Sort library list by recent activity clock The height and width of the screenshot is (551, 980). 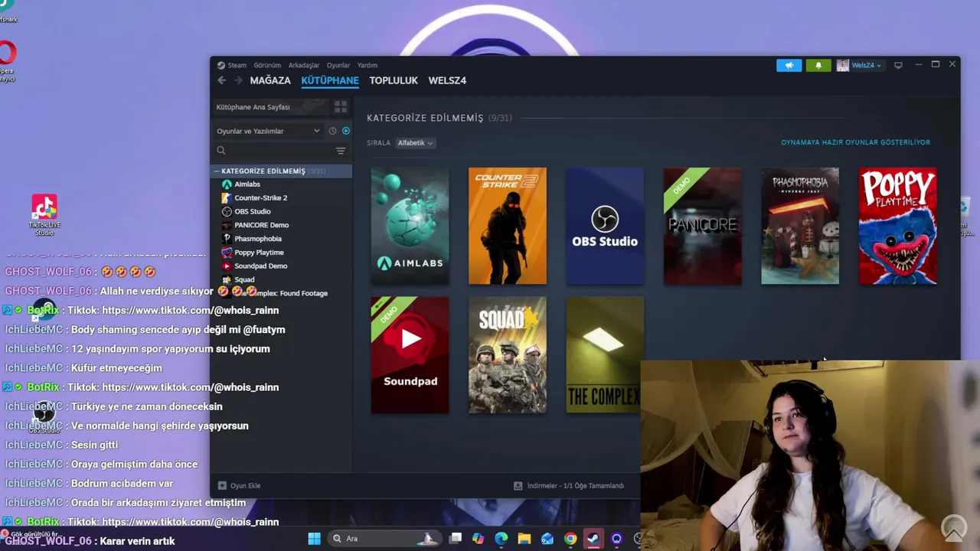(332, 131)
